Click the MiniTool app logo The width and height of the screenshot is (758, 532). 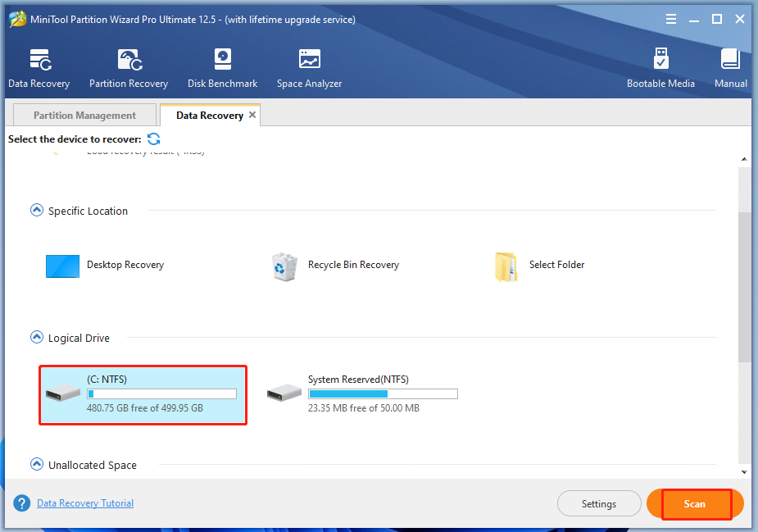tap(17, 20)
